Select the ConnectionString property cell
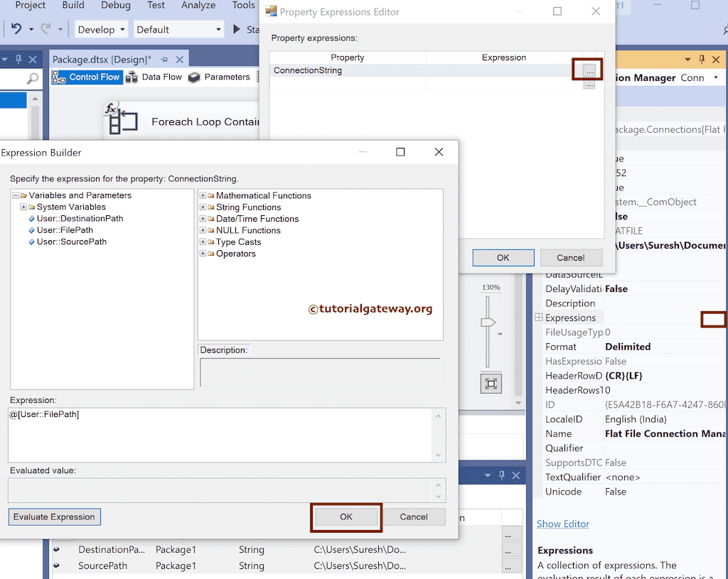Screen dimensions: 728x579 click(347, 70)
